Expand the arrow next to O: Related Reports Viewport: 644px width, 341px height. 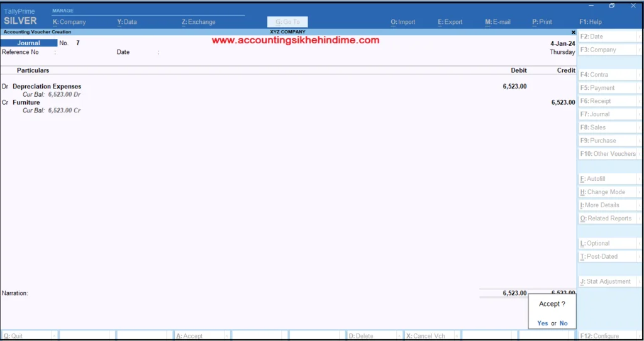click(640, 219)
